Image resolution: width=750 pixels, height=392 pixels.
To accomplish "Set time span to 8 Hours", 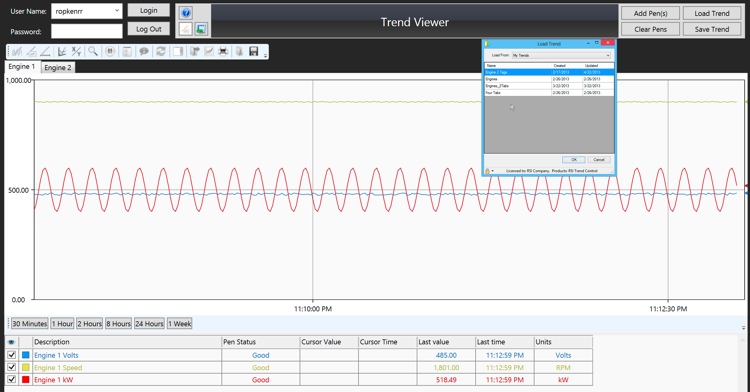I will click(x=118, y=324).
